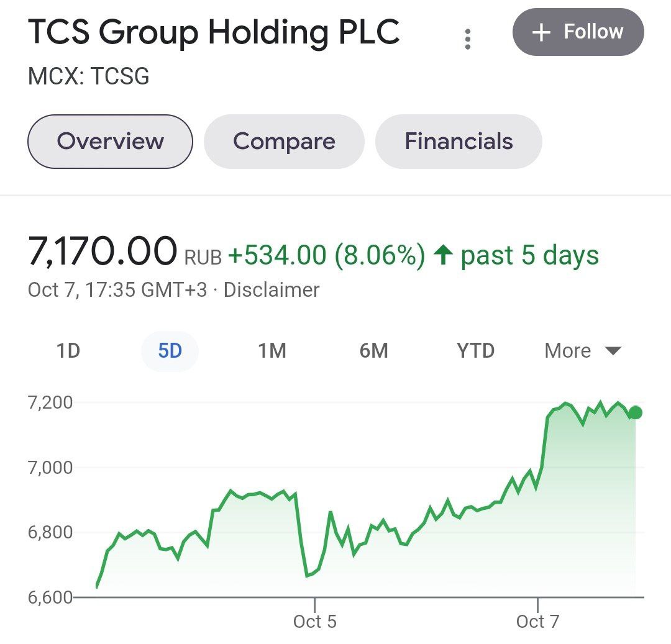Click the MCX: TCSG ticker text
Image resolution: width=671 pixels, height=644 pixels.
89,76
